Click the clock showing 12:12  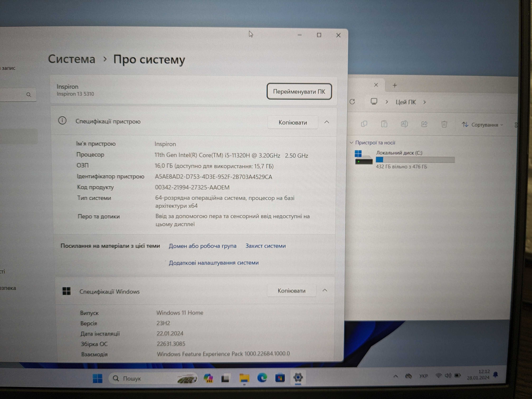click(484, 371)
